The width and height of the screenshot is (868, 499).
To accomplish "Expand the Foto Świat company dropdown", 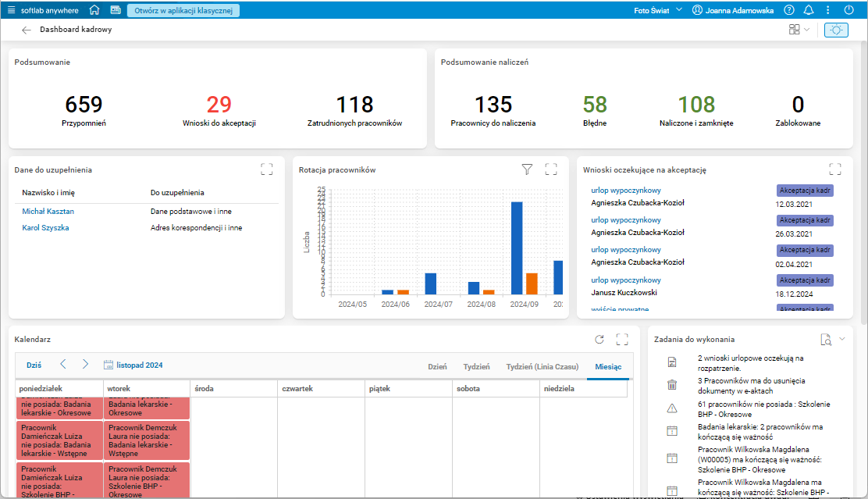I will (x=658, y=10).
